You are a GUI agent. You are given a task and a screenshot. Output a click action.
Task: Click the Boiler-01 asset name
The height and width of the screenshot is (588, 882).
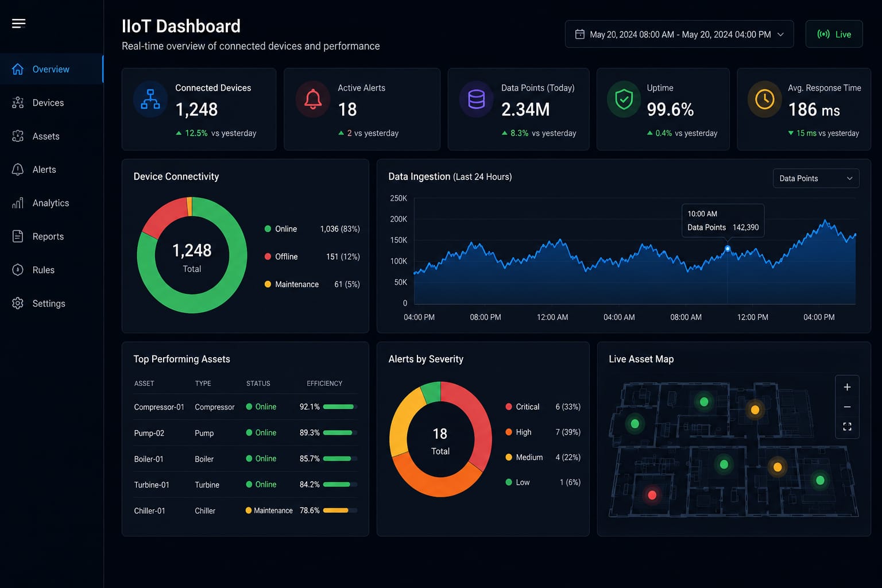coord(149,459)
